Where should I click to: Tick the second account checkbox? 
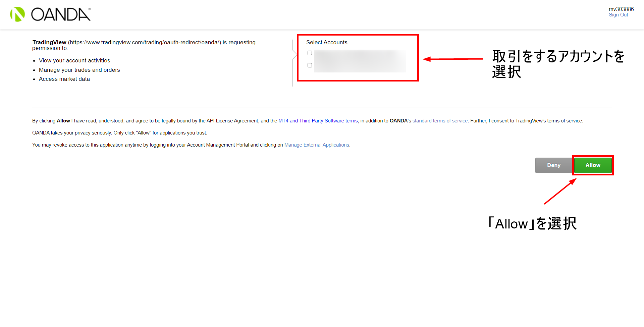point(310,65)
